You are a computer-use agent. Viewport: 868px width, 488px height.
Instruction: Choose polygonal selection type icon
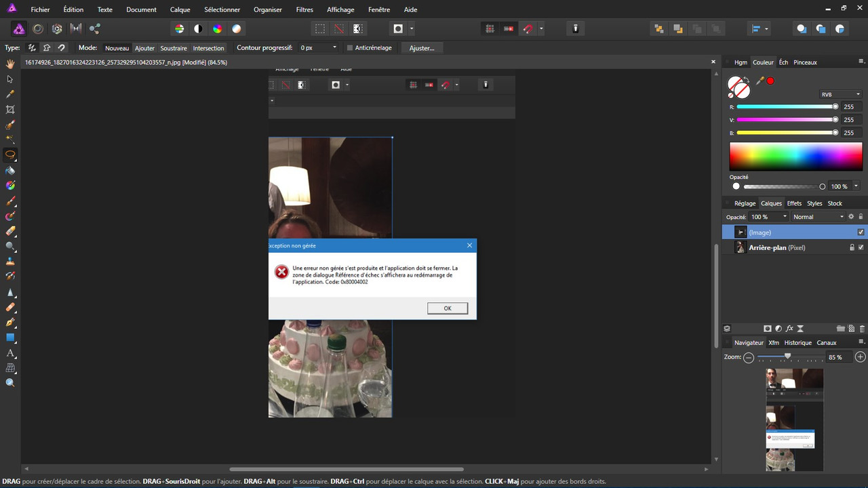tap(47, 48)
